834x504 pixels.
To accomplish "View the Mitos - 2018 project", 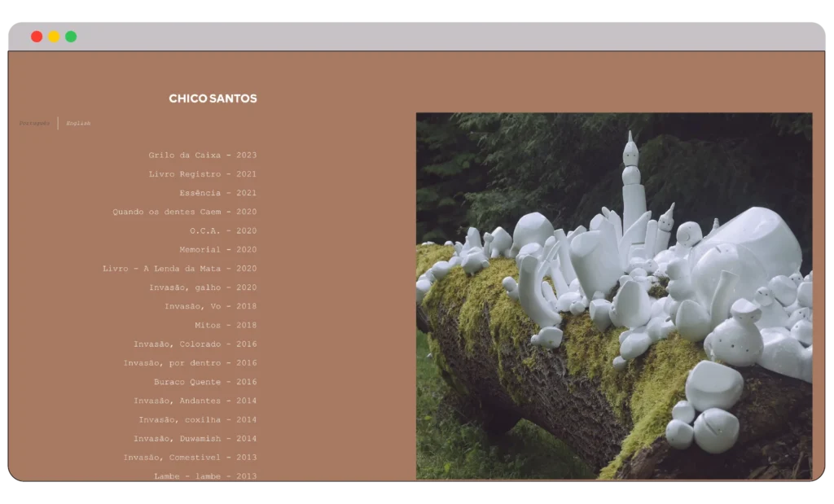I will click(225, 325).
